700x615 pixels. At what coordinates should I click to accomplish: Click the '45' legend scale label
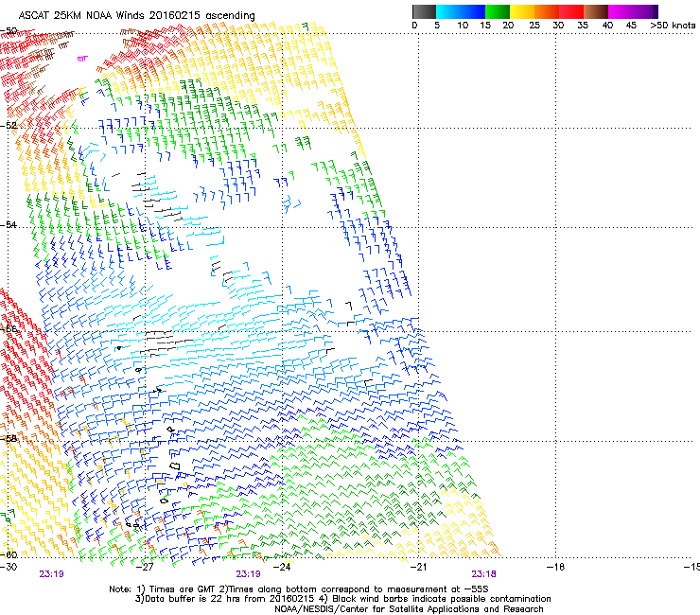point(631,26)
